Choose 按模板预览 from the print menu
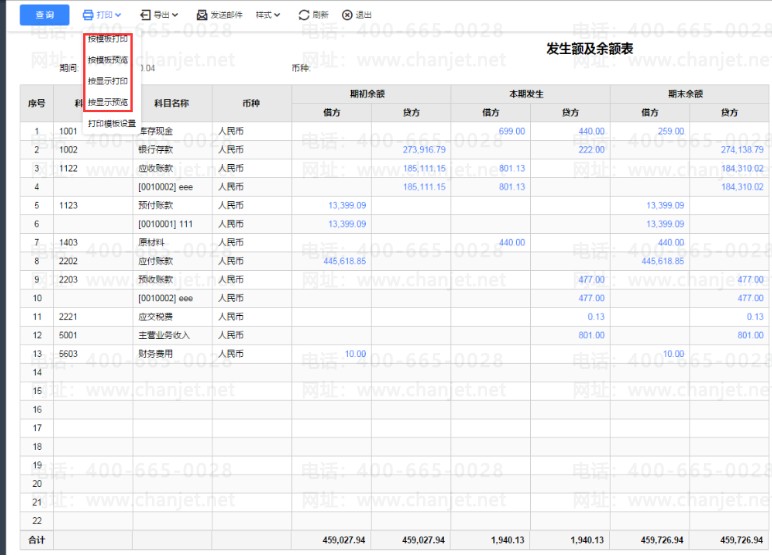This screenshot has height=557, width=772. point(108,60)
